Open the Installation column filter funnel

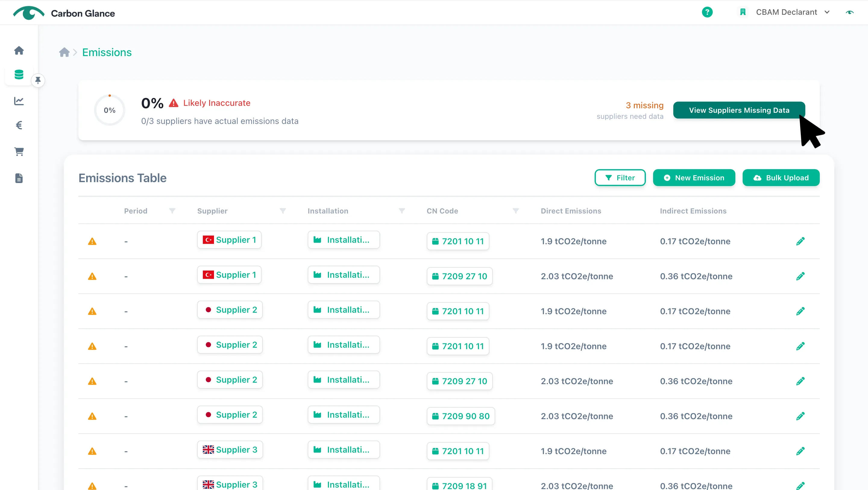402,211
